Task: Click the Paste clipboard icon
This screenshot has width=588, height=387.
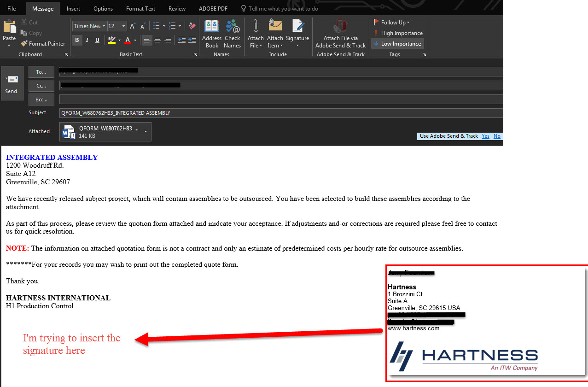Action: tap(9, 26)
